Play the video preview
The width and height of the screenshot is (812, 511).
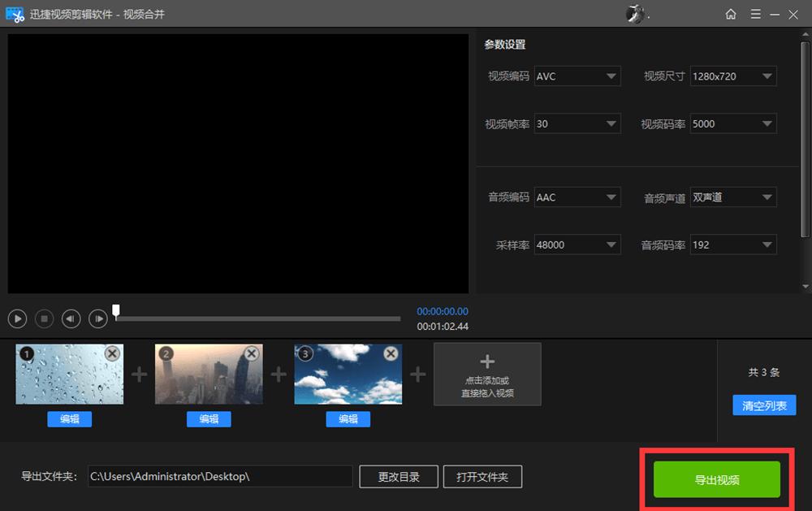17,318
